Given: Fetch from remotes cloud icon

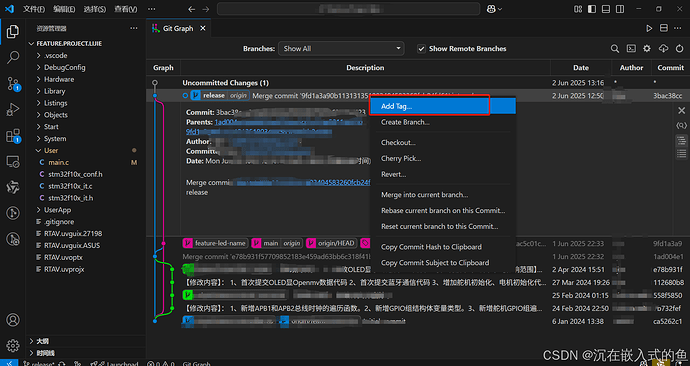Looking at the screenshot, I should (x=663, y=49).
